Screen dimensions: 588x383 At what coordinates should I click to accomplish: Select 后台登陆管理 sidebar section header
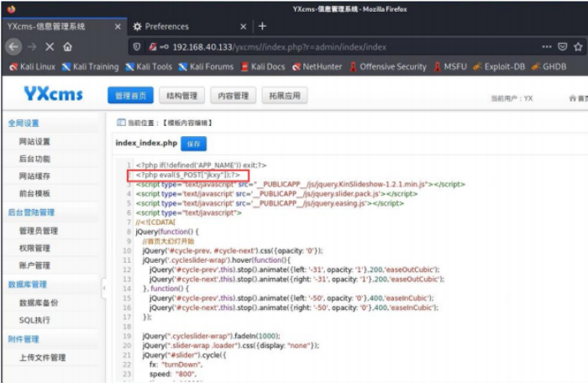[x=32, y=212]
